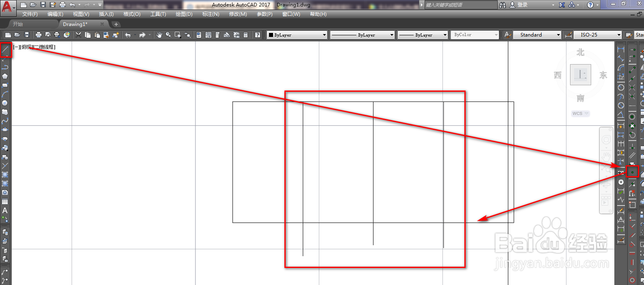Expand the Quick Access toolbar customize arrow
This screenshot has height=285, width=644.
tap(100, 5)
